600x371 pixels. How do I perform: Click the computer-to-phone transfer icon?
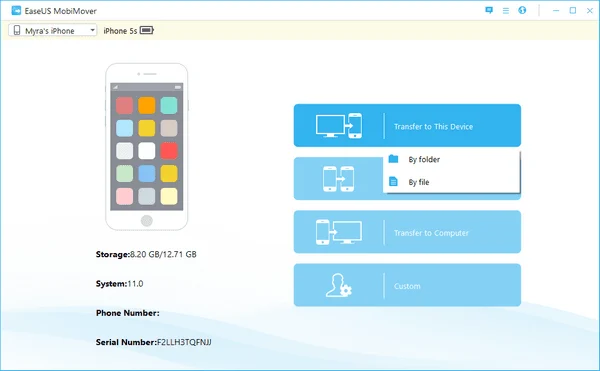point(339,126)
